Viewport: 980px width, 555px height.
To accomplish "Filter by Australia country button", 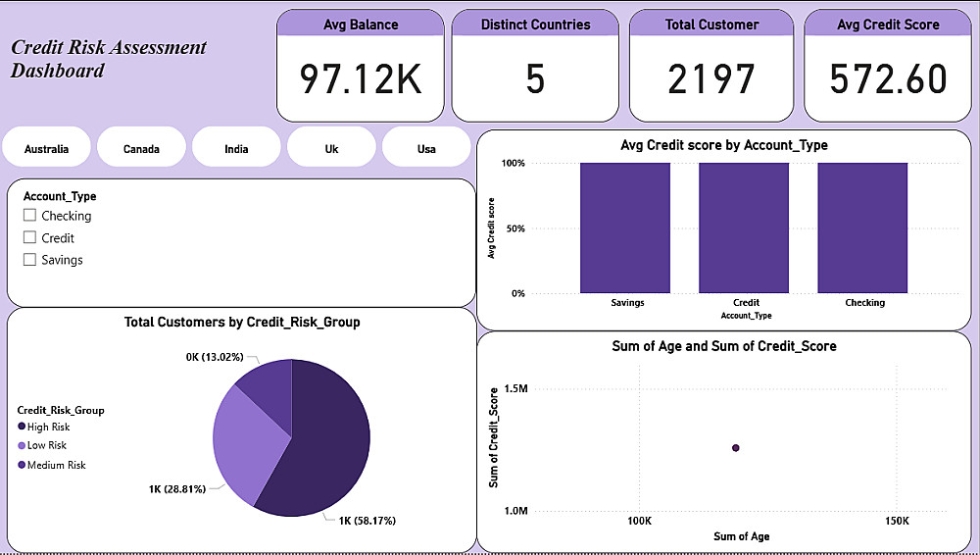I will (47, 148).
